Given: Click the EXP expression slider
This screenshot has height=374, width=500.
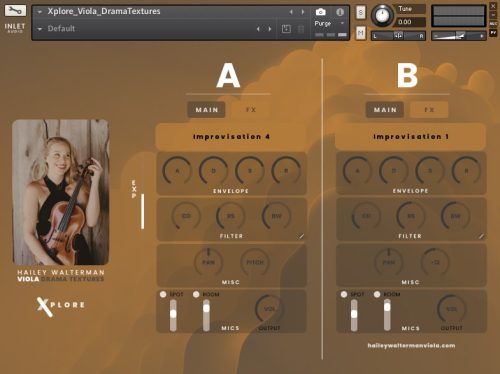Looking at the screenshot, I should (143, 211).
